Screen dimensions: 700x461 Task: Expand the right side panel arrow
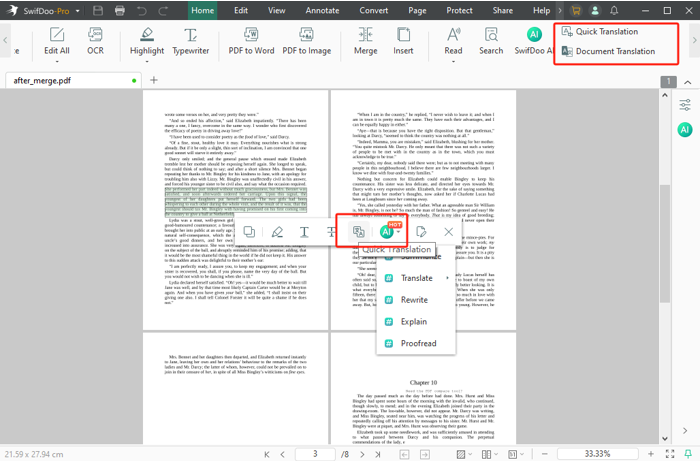pos(685,431)
